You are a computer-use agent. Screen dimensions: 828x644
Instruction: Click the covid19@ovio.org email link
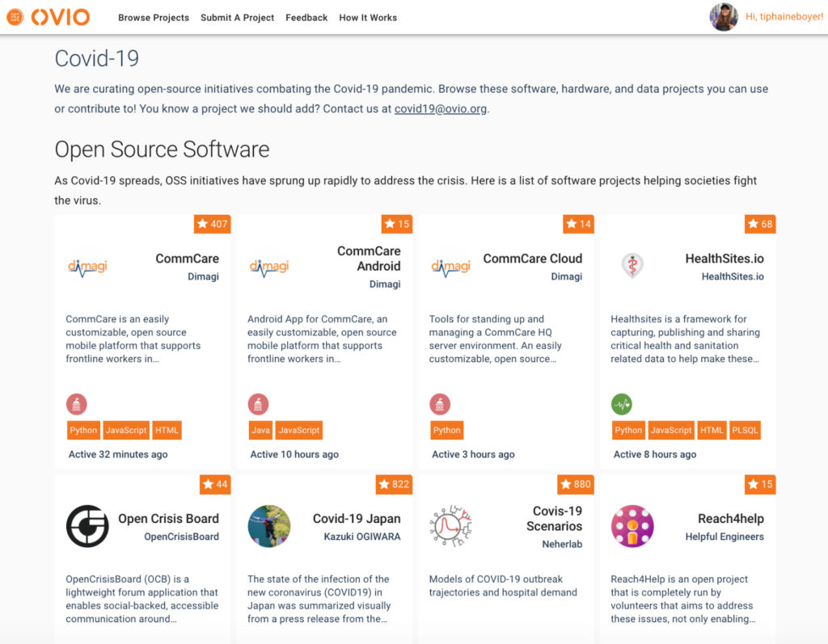click(441, 109)
